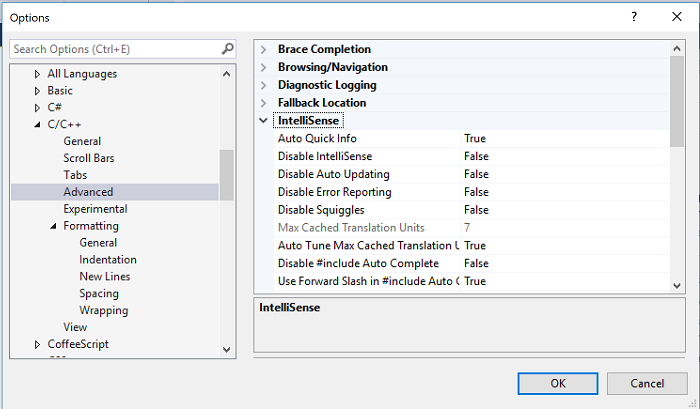
Task: Select Indentation under Formatting
Action: pos(108,260)
